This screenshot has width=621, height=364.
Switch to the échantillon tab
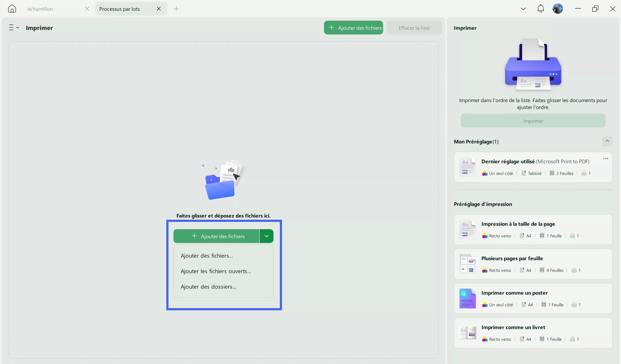point(40,9)
